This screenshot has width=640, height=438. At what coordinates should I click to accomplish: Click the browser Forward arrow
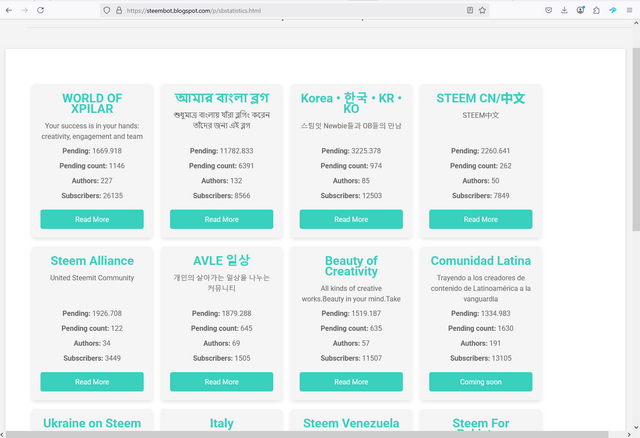(x=24, y=10)
